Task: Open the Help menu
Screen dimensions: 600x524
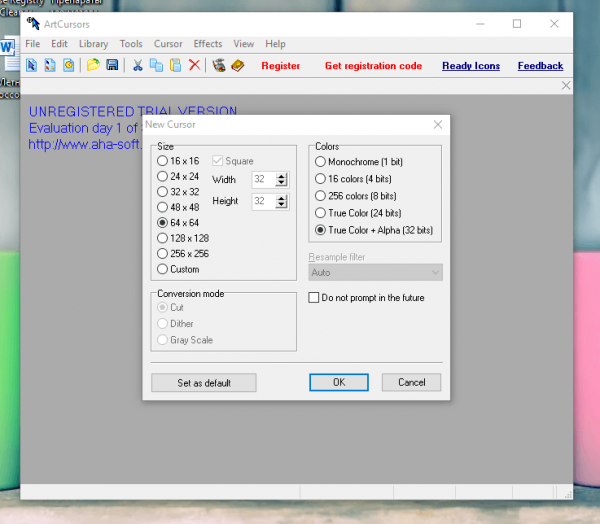Action: coord(275,44)
